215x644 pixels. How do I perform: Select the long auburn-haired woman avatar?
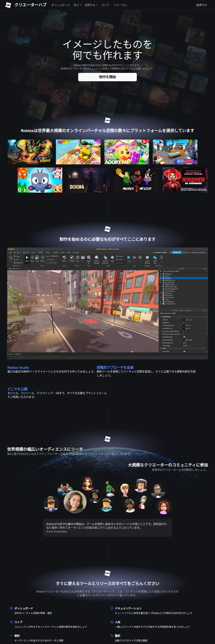87,484
